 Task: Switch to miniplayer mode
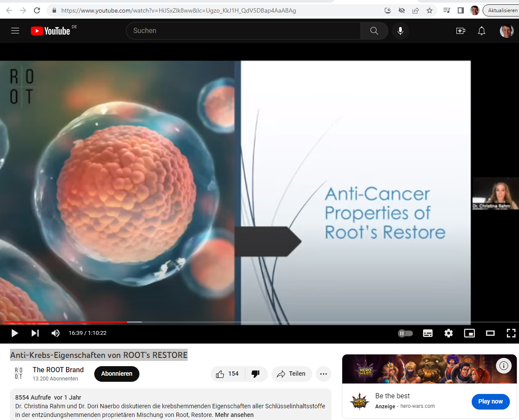pos(469,333)
